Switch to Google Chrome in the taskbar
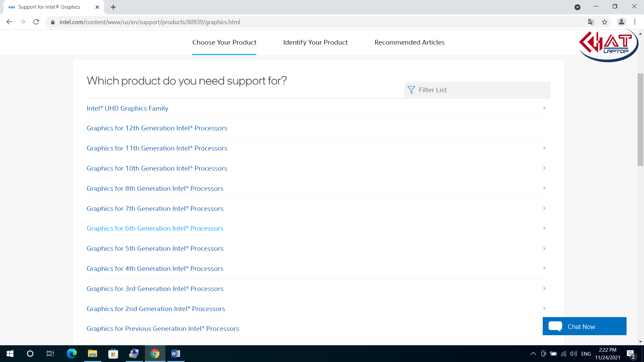Screen dimensions: 644x362 tap(155, 354)
